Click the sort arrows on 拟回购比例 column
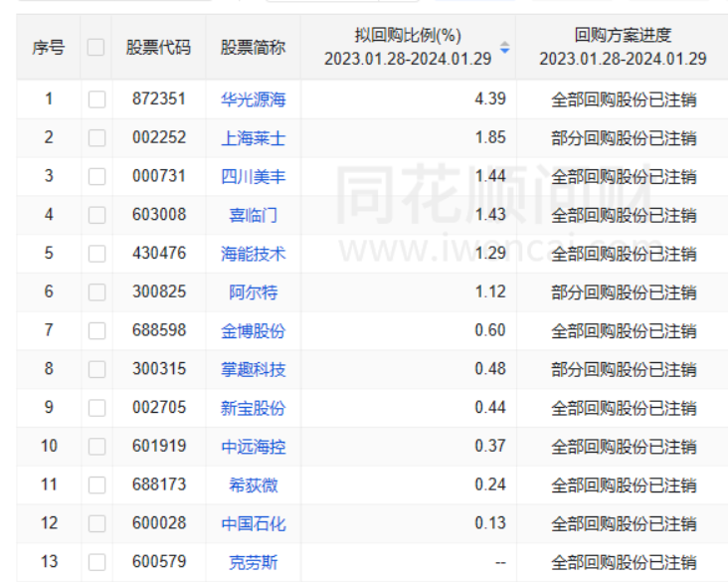Screen dimensions: 728x582 point(504,48)
